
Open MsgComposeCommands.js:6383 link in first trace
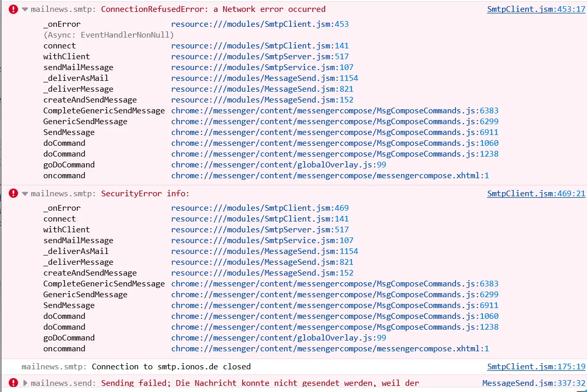334,111
